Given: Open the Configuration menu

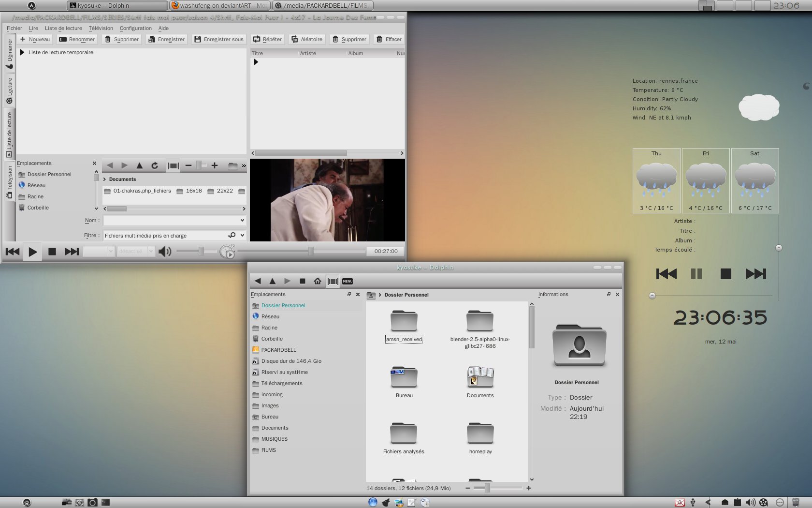Looking at the screenshot, I should click(x=135, y=28).
